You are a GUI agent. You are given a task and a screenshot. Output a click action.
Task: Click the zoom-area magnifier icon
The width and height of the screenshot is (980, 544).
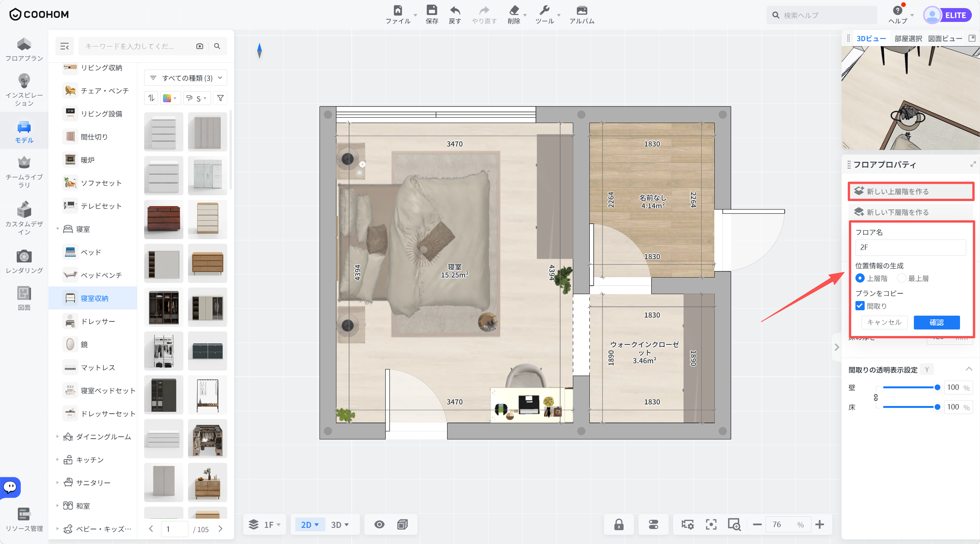tap(734, 524)
